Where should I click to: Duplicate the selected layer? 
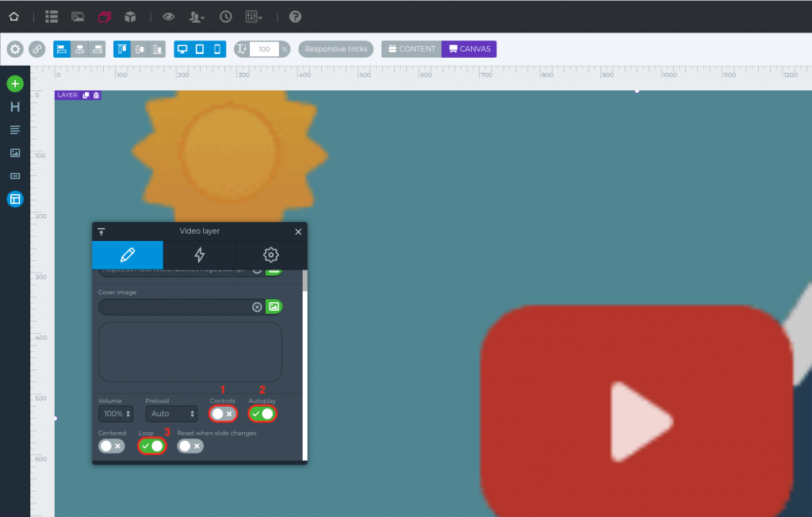pos(86,95)
